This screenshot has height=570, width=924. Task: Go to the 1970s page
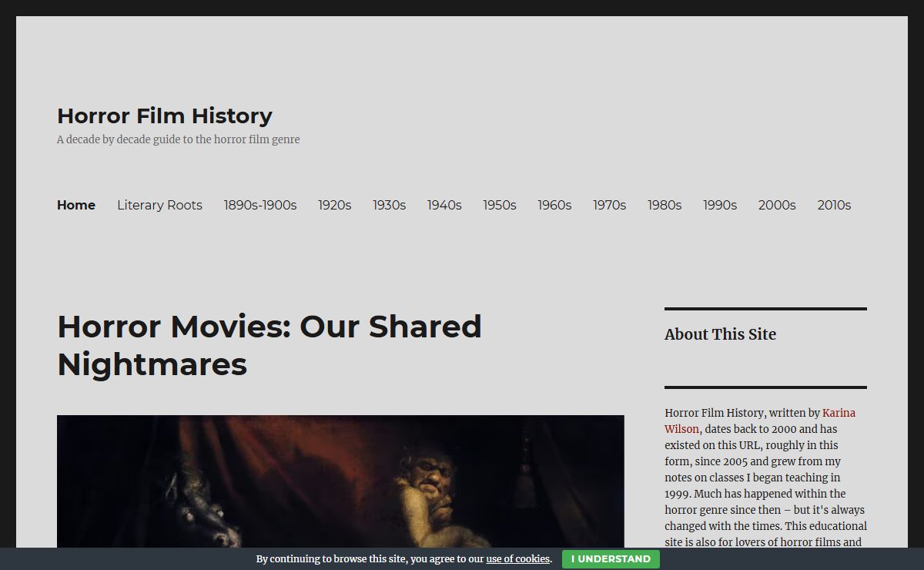610,205
